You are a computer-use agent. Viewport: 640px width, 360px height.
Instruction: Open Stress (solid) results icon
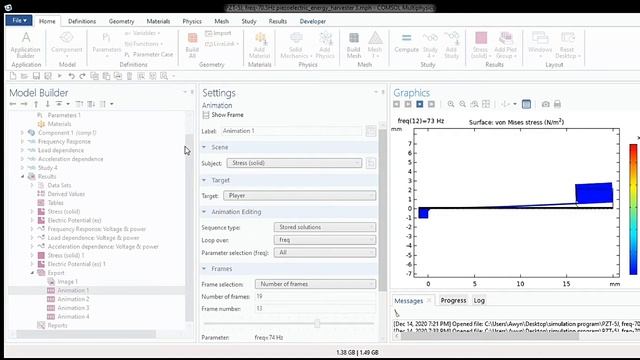click(x=480, y=45)
